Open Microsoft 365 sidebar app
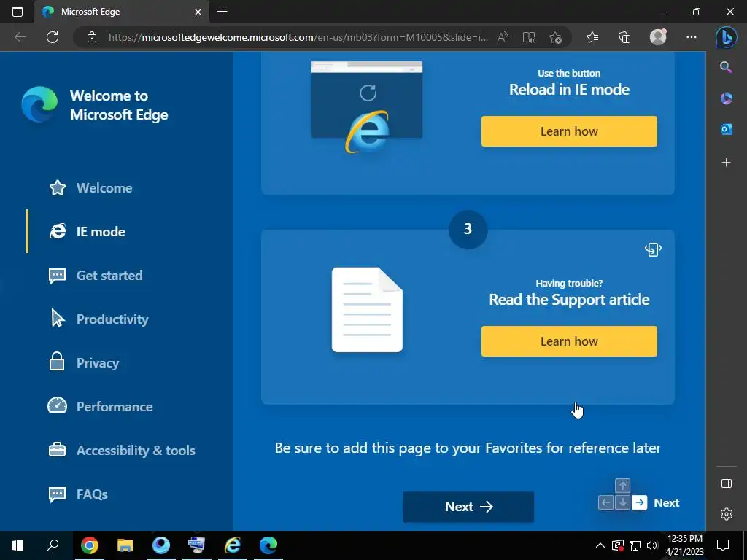The image size is (747, 560). click(x=726, y=98)
